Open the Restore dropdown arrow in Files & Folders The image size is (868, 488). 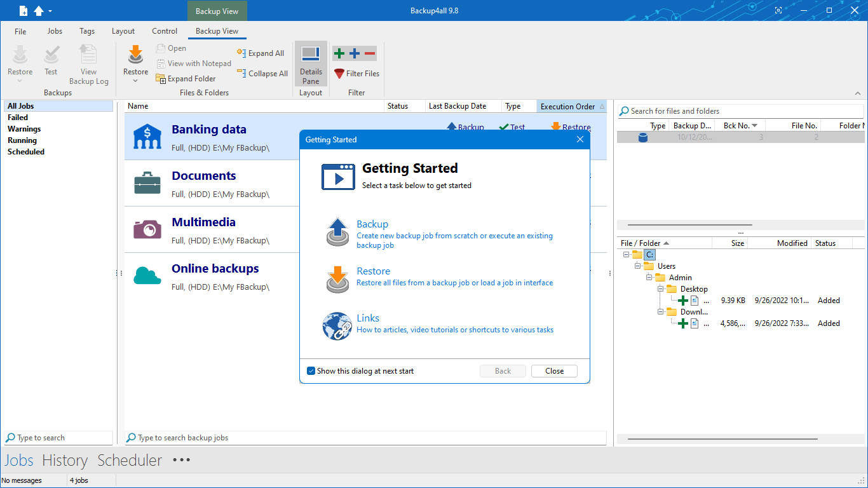click(135, 81)
